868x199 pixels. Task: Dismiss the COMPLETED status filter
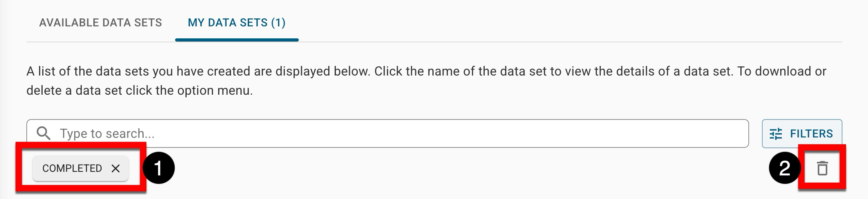pos(116,169)
